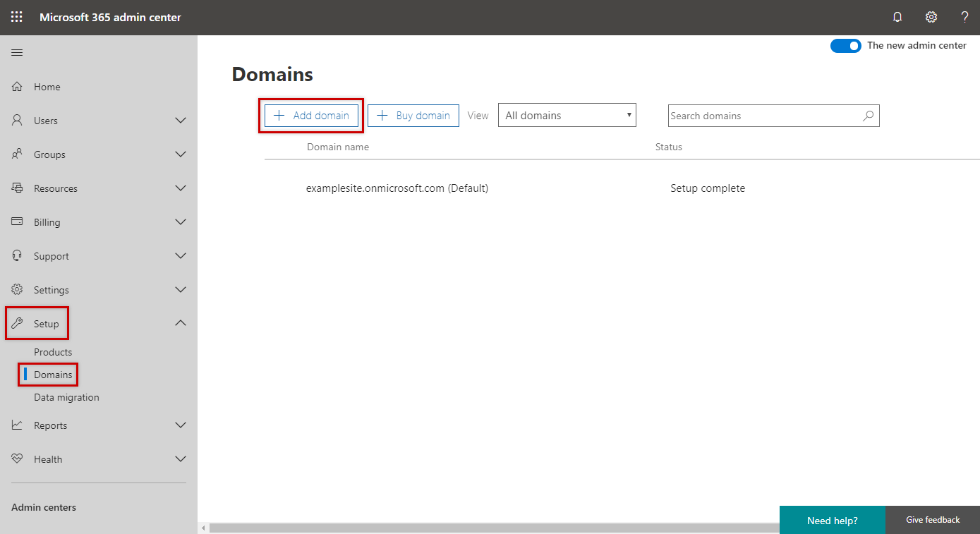Expand the Users section chevron

181,121
